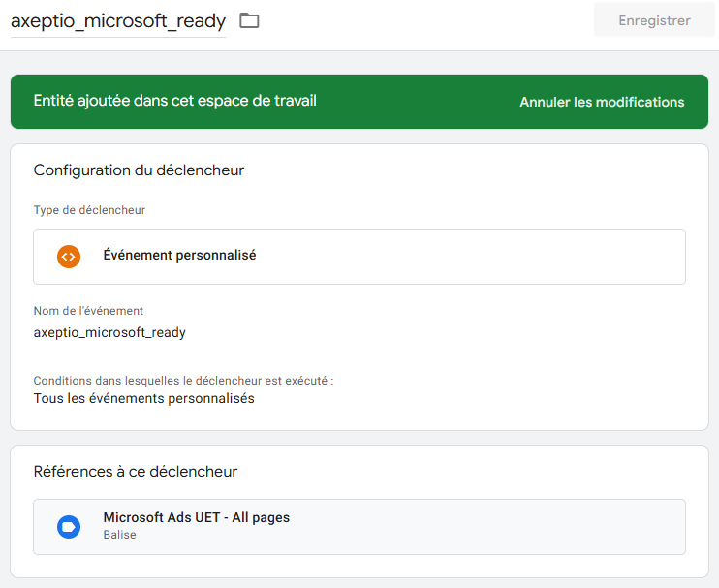The height and width of the screenshot is (588, 719).
Task: Undo changes via Annuler les modifications
Action: [602, 102]
